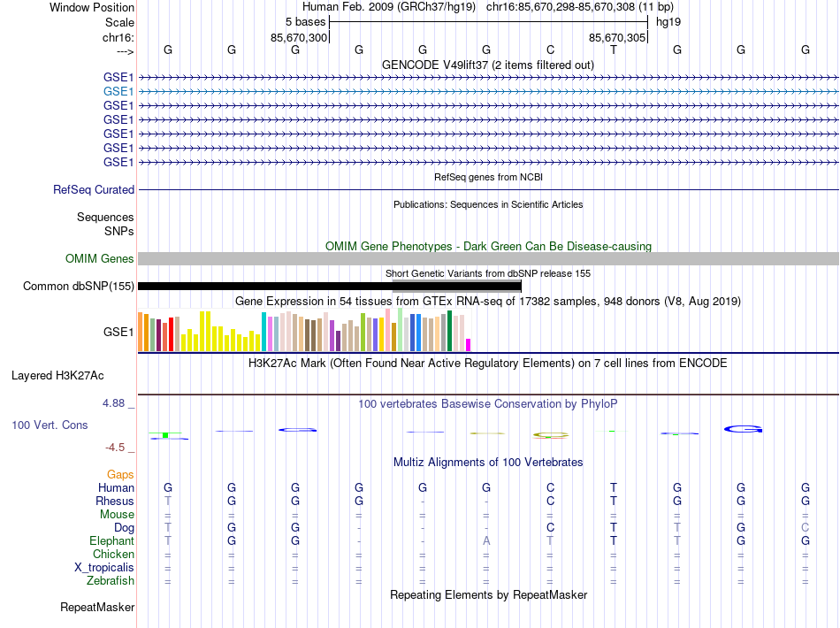Click the 85,670,300 coordinate marker
This screenshot has height=628, width=840.
click(298, 37)
